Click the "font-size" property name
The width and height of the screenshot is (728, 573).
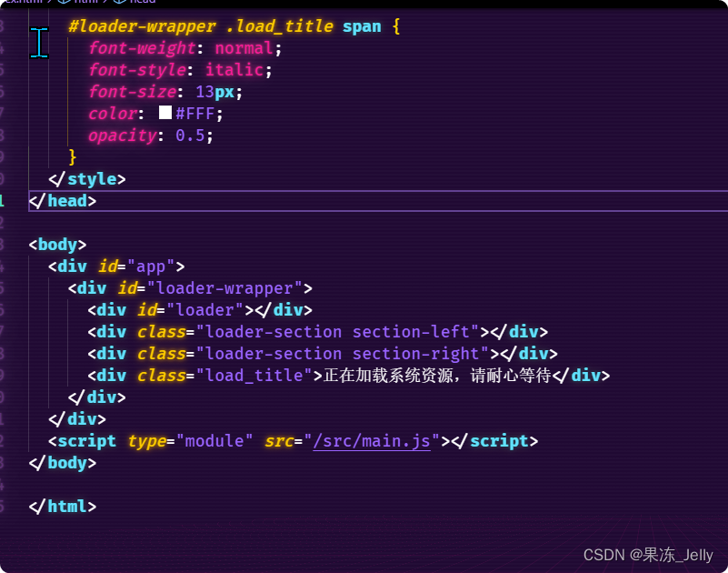[133, 92]
